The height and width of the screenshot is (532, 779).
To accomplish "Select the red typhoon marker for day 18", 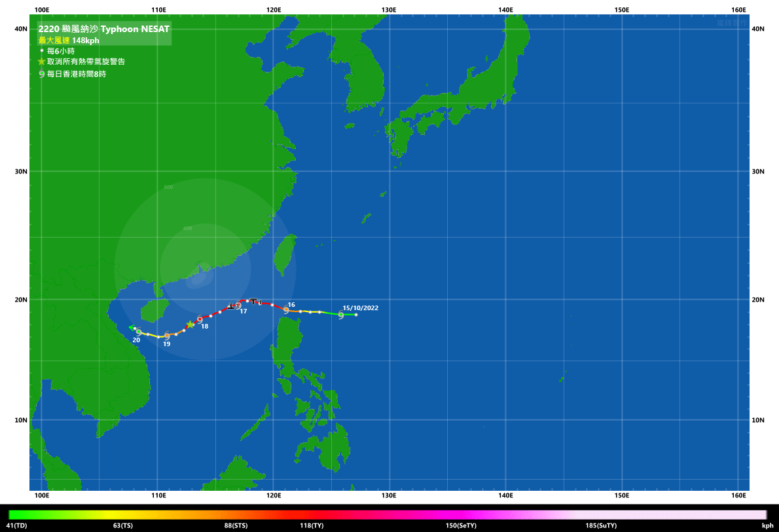I will [200, 319].
